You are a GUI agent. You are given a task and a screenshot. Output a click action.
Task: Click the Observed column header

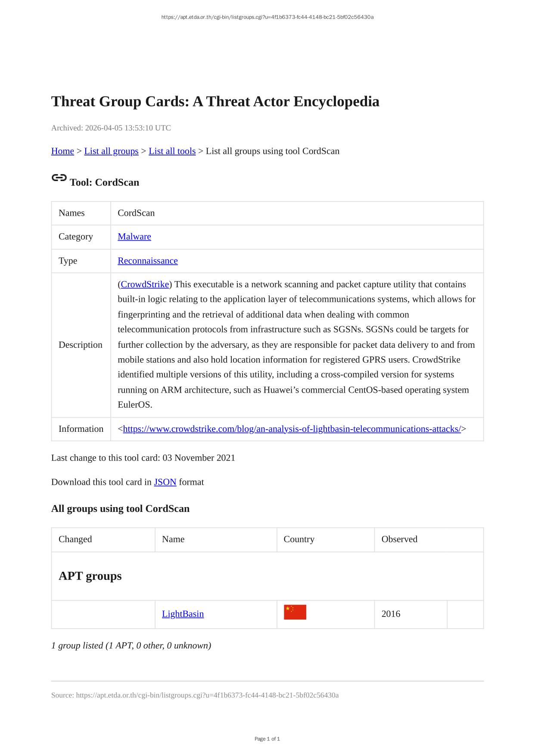click(399, 539)
